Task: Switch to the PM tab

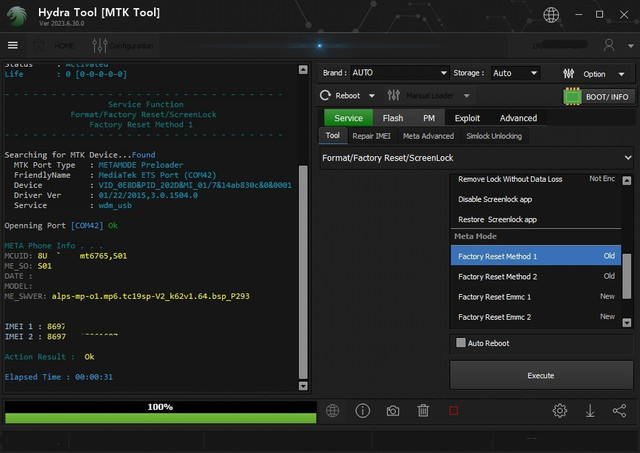Action: [x=429, y=118]
